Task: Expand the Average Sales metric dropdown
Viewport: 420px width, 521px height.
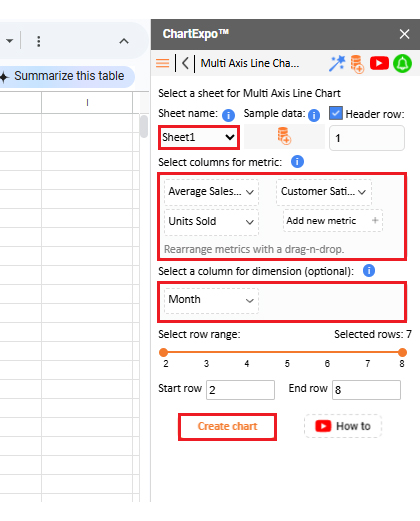Action: 211,192
